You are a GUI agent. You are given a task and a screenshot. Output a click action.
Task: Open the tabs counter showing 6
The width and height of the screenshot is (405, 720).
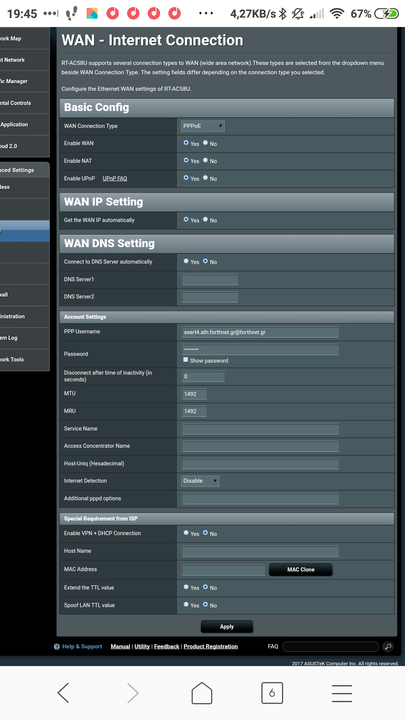pos(272,692)
